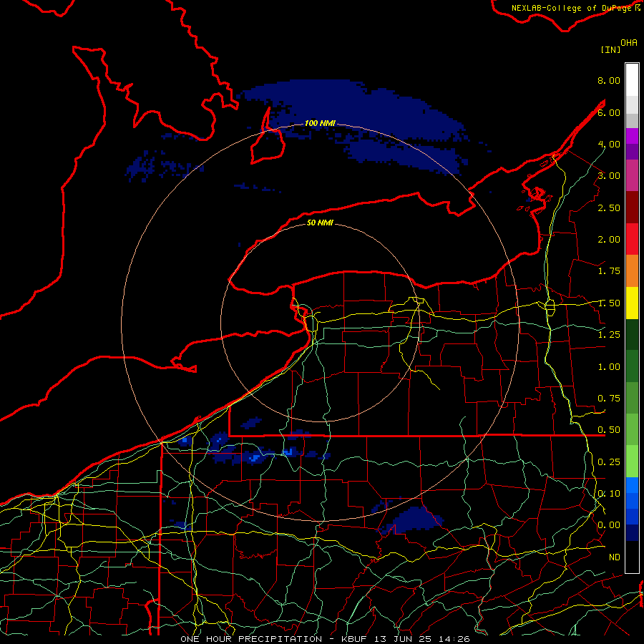
Task: Click the 1.00 legend value
Action: tap(609, 367)
